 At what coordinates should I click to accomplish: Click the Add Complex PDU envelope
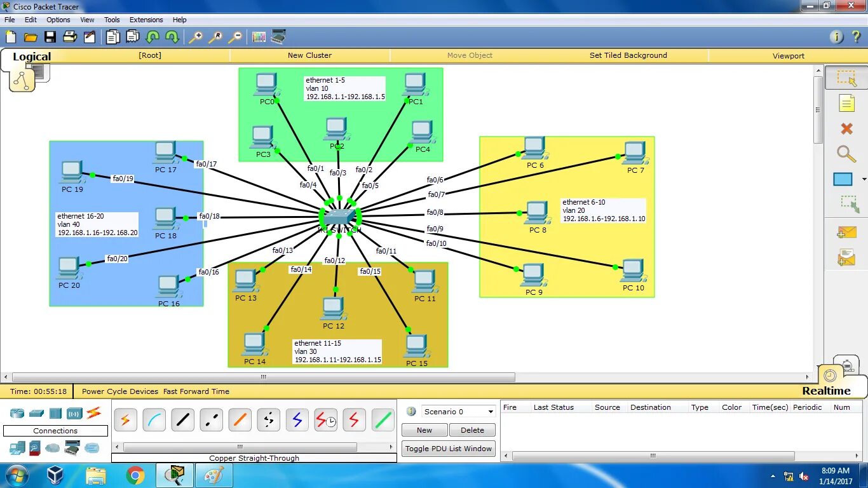click(x=846, y=257)
